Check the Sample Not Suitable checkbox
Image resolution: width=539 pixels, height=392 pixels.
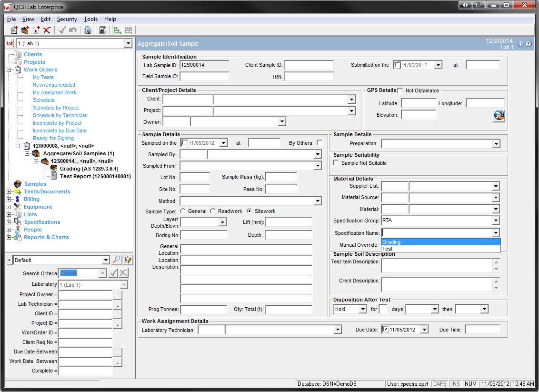[x=336, y=163]
